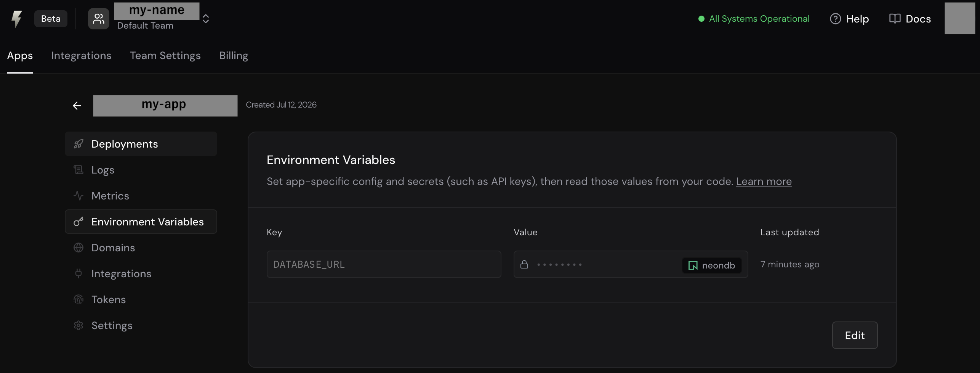The width and height of the screenshot is (980, 373).
Task: Select Environment Variables in the sidebar
Action: pos(141,222)
